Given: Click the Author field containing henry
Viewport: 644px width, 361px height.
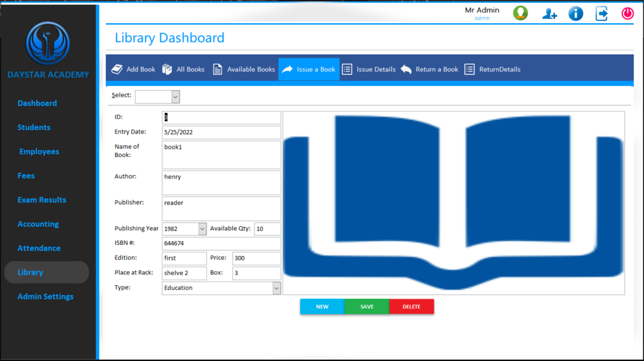Looking at the screenshot, I should pos(221,183).
